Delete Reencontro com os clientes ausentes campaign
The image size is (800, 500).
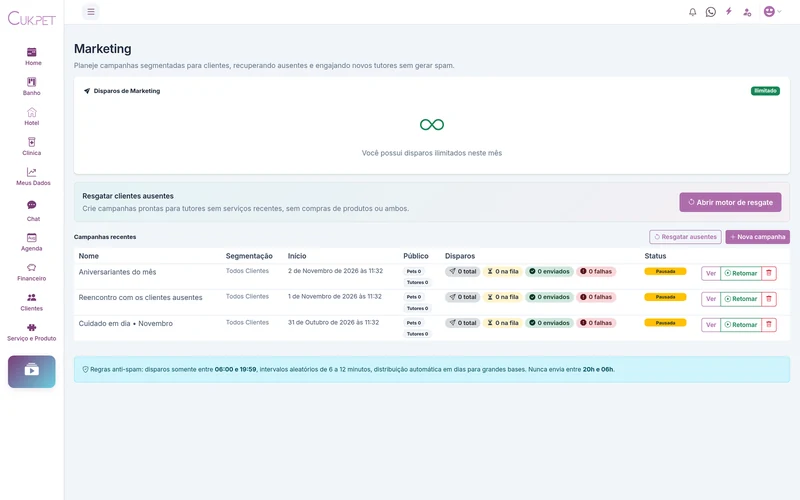pos(769,299)
